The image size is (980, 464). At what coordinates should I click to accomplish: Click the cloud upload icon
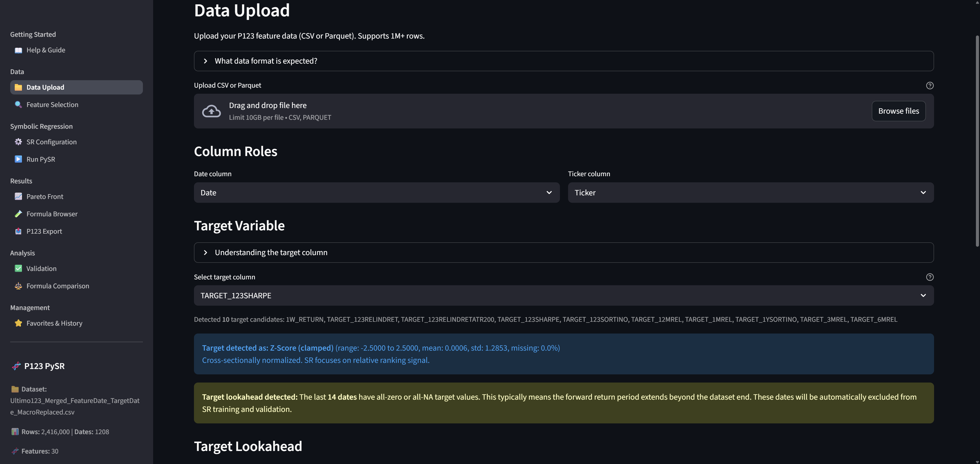(211, 111)
